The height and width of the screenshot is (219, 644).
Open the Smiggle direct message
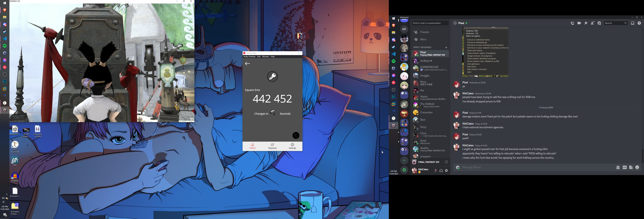(430, 76)
